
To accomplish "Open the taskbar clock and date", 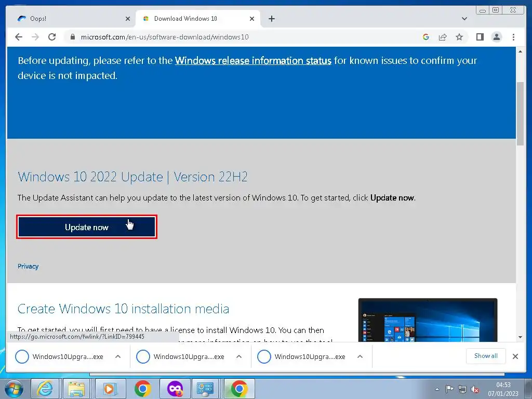I will tap(503, 389).
